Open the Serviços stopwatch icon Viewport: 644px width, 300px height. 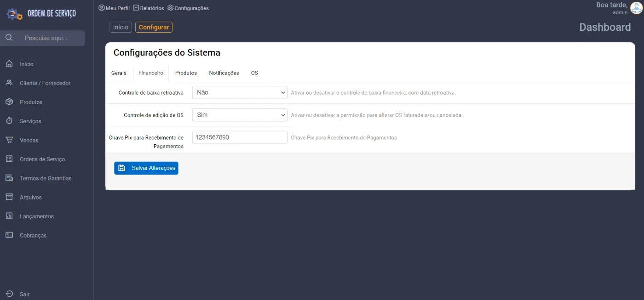click(x=9, y=121)
